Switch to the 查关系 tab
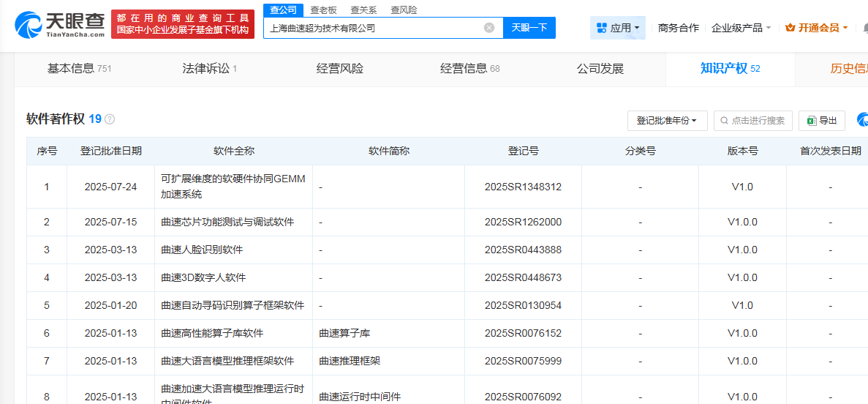 click(363, 10)
